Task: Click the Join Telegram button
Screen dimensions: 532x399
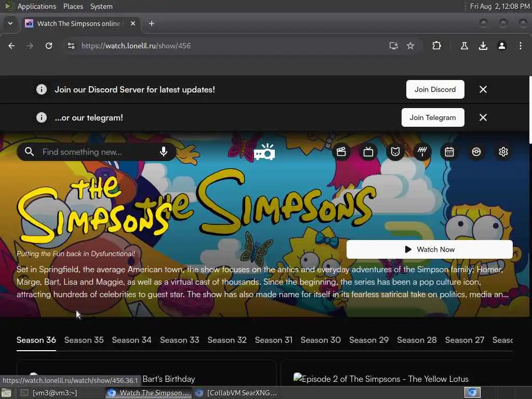Action: click(x=433, y=117)
